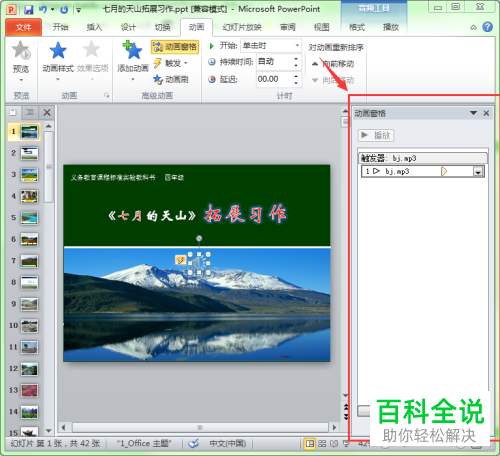This screenshot has width=500, height=456.
Task: Select slide 2 thumbnail
Action: (x=29, y=153)
